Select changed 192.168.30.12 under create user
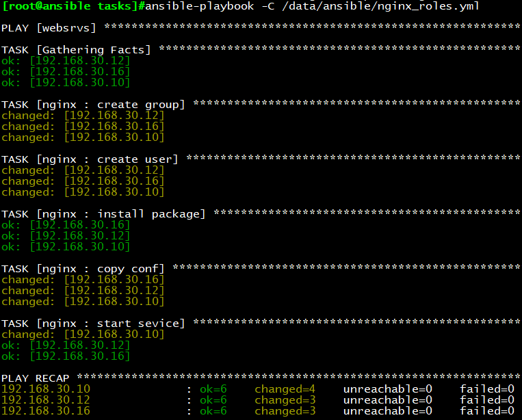Viewport: 522px width, 420px height. (83, 170)
